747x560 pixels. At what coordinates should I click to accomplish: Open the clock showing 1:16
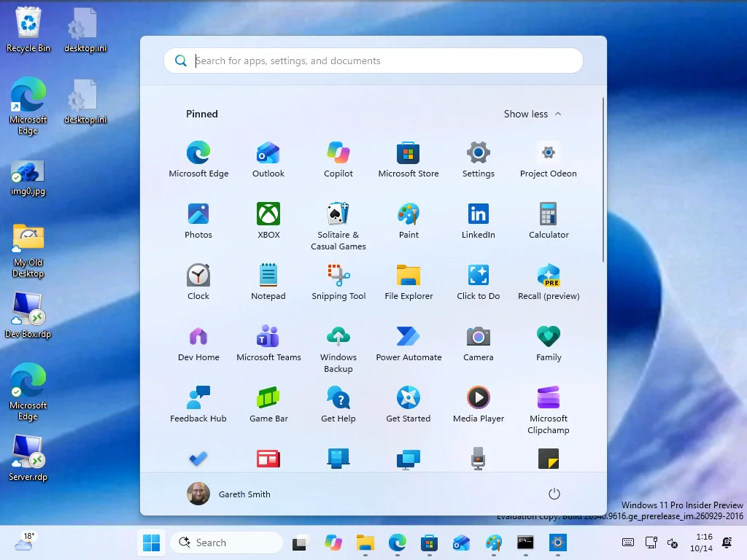pyautogui.click(x=702, y=542)
